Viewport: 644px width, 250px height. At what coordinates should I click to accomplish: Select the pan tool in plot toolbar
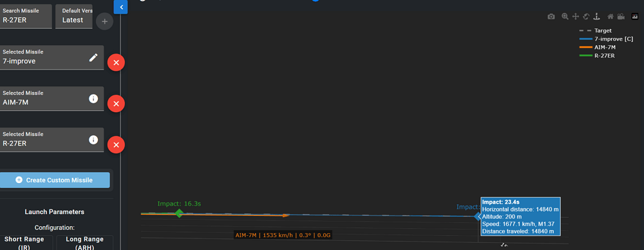pyautogui.click(x=575, y=17)
